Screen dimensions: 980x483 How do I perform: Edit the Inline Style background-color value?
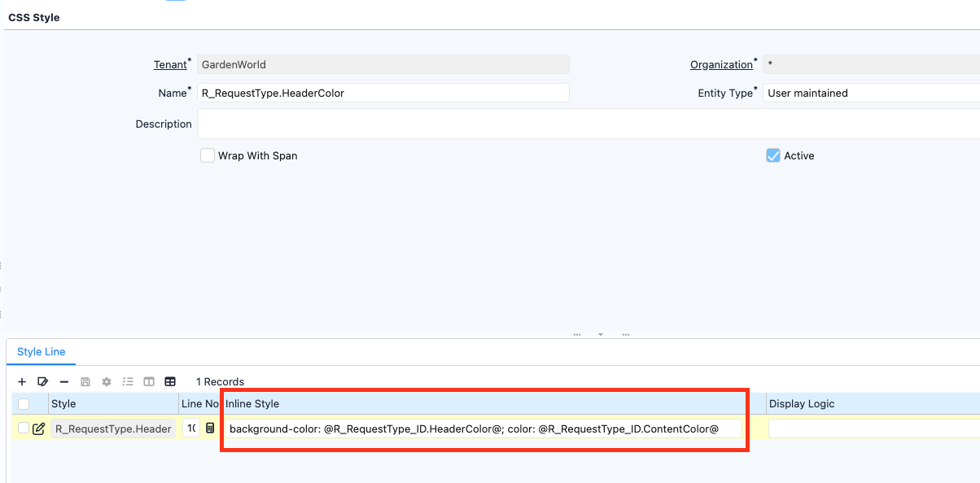(x=483, y=429)
